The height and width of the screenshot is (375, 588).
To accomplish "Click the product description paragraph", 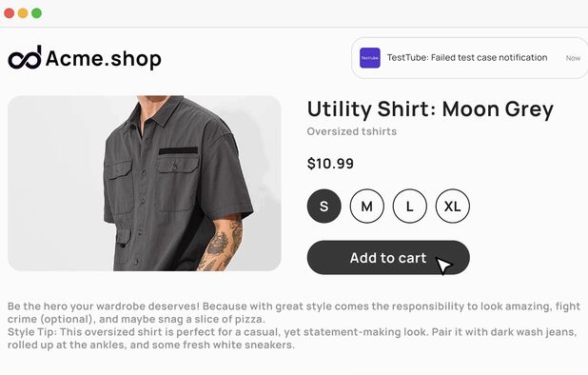I will click(x=294, y=313).
